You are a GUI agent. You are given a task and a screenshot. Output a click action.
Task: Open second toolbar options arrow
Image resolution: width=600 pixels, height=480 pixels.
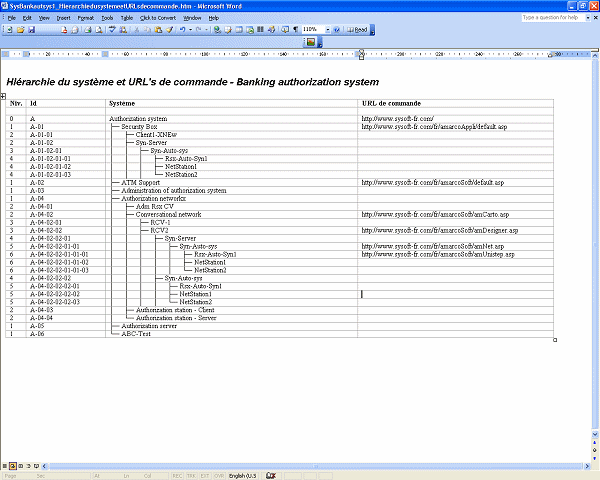coord(320,42)
